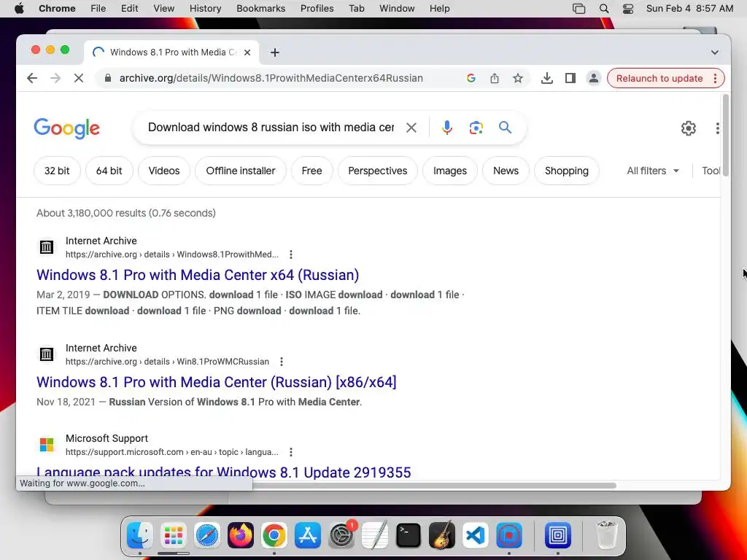Open Chrome menu dots beside Relaunch
This screenshot has width=747, height=560.
pyautogui.click(x=715, y=78)
